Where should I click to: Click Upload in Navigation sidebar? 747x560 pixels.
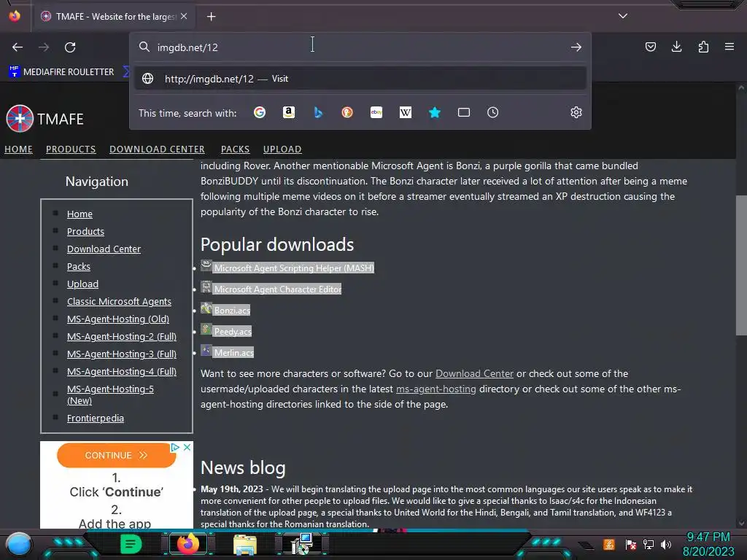coord(82,284)
